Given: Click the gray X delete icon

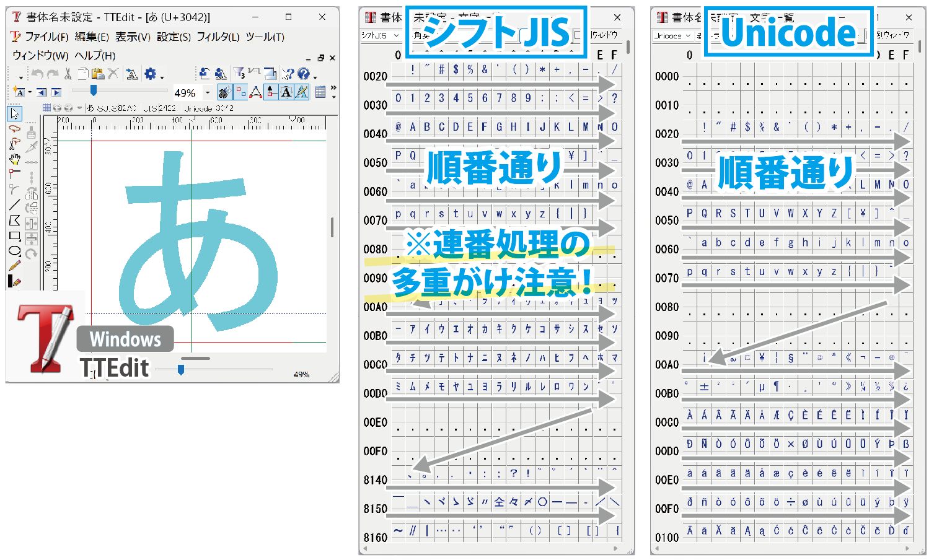Looking at the screenshot, I should point(113,74).
